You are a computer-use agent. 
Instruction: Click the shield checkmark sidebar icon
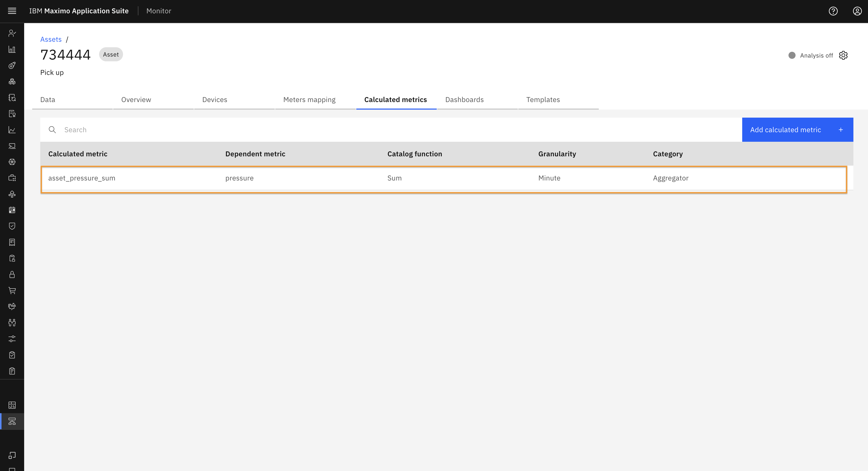click(12, 226)
